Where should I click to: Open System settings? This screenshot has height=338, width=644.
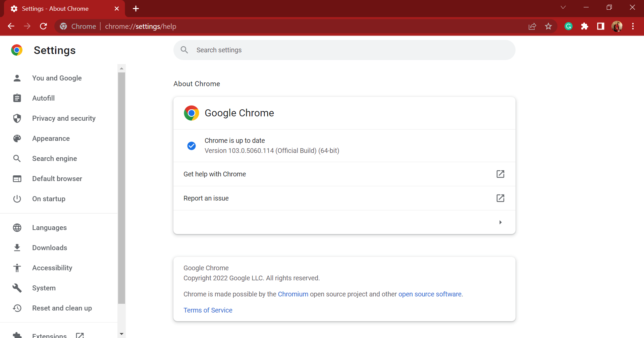[44, 288]
